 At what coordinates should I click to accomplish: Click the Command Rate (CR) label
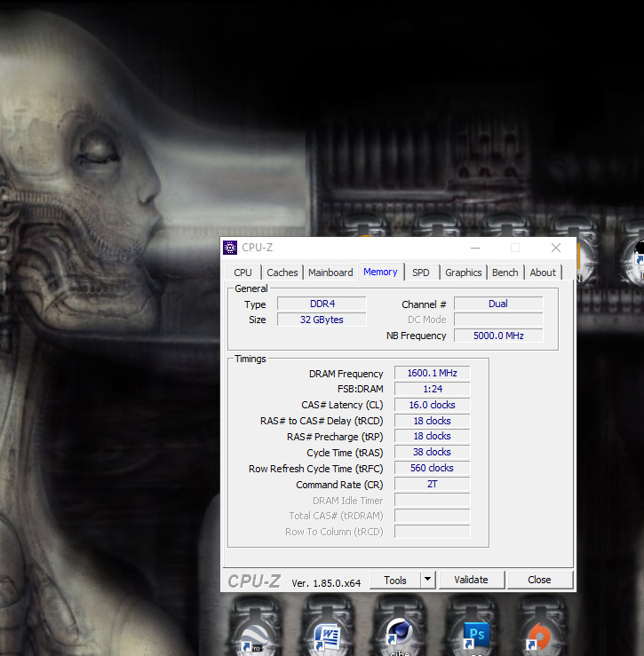point(339,485)
